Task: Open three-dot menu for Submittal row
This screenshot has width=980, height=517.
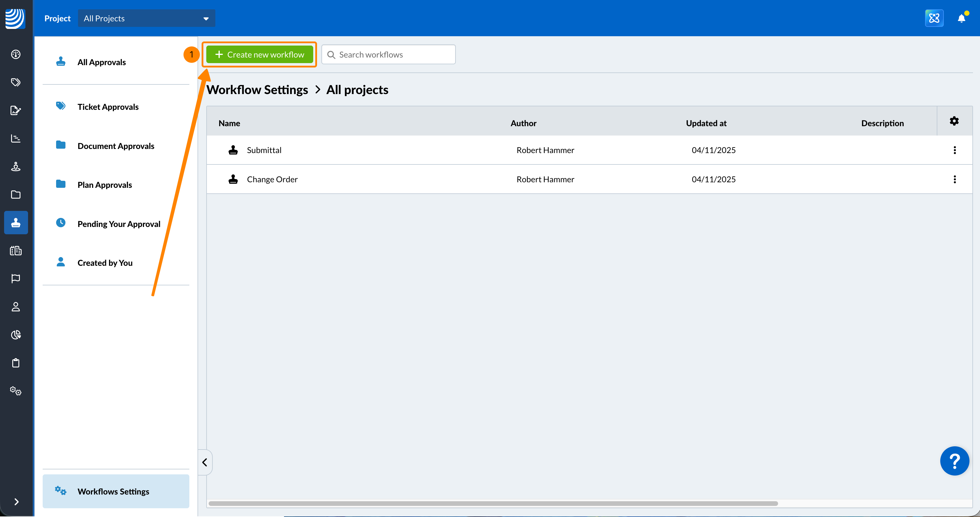Action: tap(955, 150)
